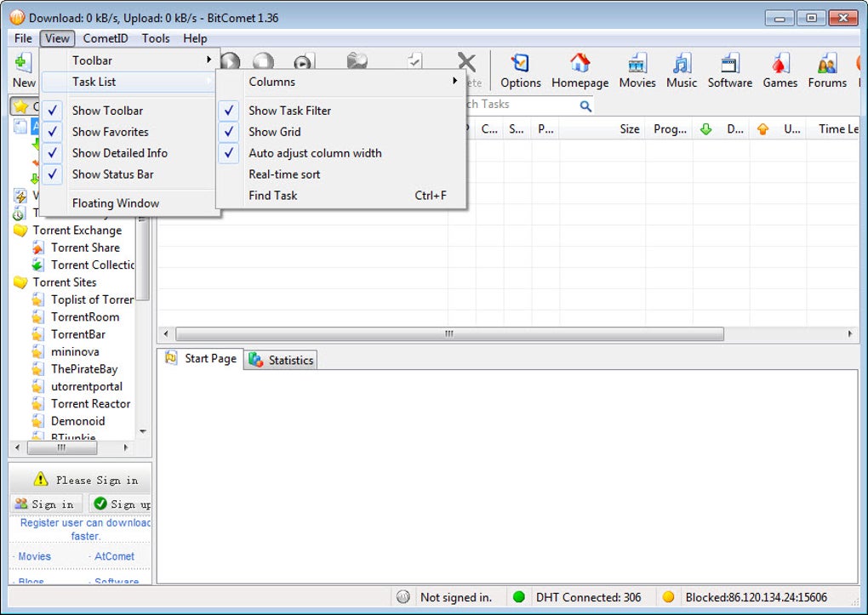Click Register user can download faster link
This screenshot has width=868, height=615.
[85, 529]
